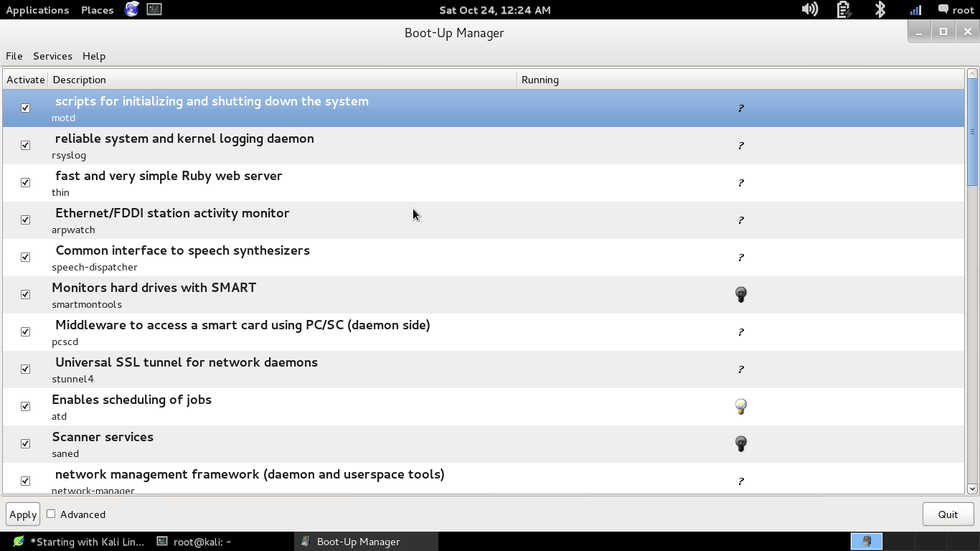Click the saned dark bulb status icon
The image size is (980, 551).
click(x=741, y=444)
